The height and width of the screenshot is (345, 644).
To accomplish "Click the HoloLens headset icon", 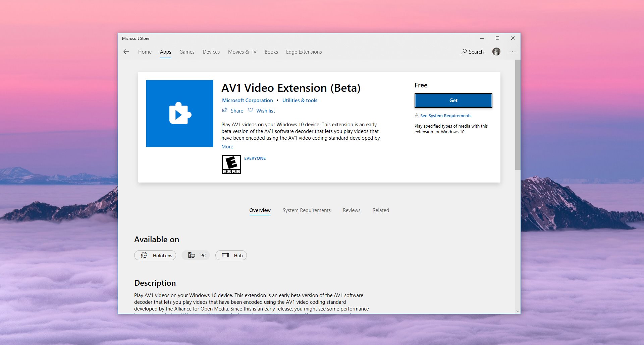I will point(144,255).
